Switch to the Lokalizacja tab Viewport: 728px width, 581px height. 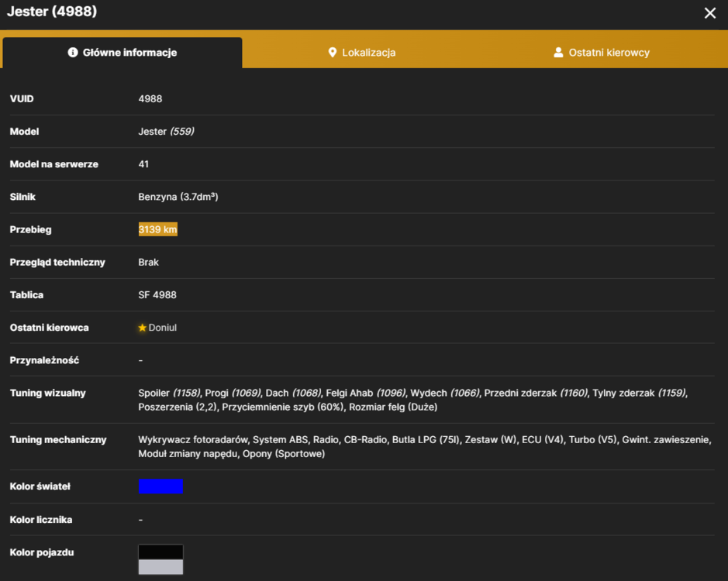(x=362, y=53)
